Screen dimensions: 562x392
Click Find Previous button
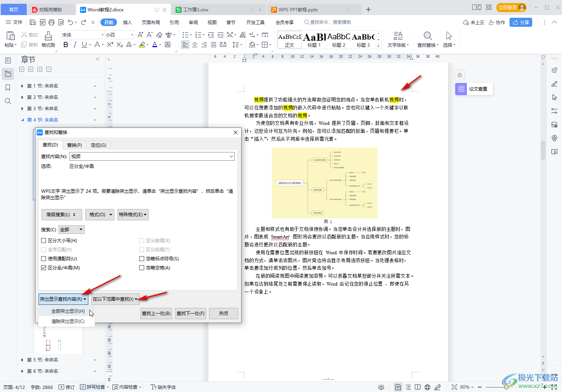pos(156,313)
